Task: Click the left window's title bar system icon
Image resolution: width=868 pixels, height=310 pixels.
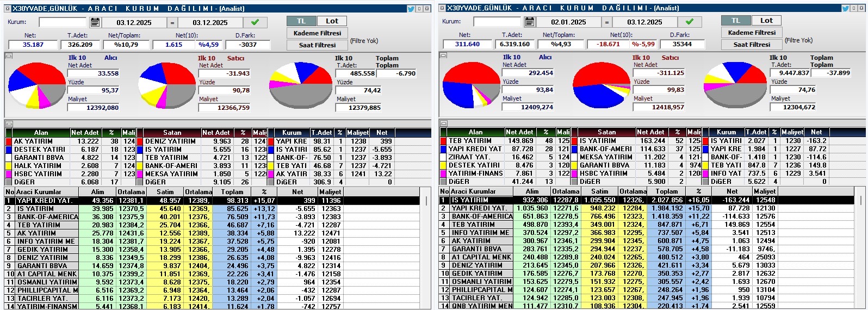Action: 8,9
